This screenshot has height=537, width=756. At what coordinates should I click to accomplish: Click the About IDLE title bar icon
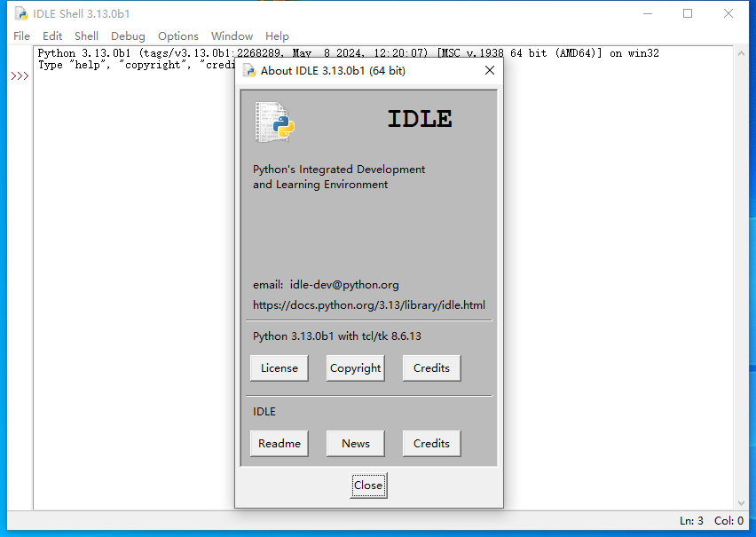click(249, 70)
